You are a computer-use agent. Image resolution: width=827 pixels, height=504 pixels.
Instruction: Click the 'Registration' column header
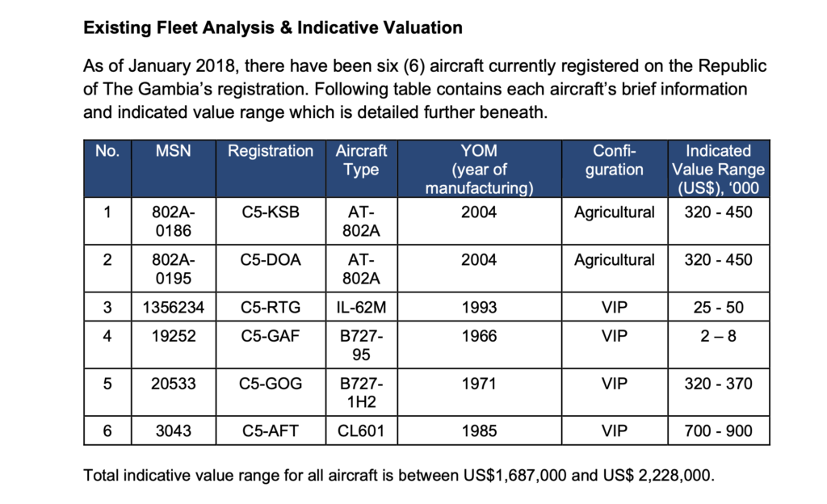tap(271, 151)
